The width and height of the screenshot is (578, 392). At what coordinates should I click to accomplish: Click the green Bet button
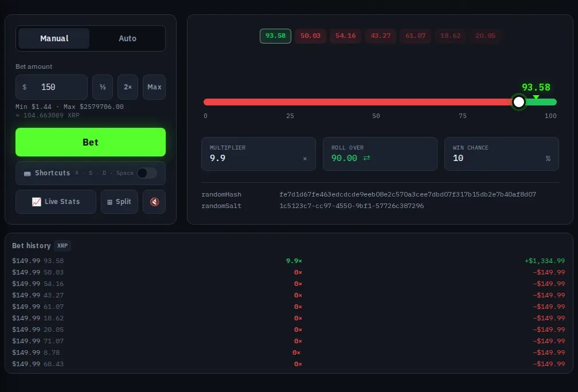pyautogui.click(x=91, y=142)
